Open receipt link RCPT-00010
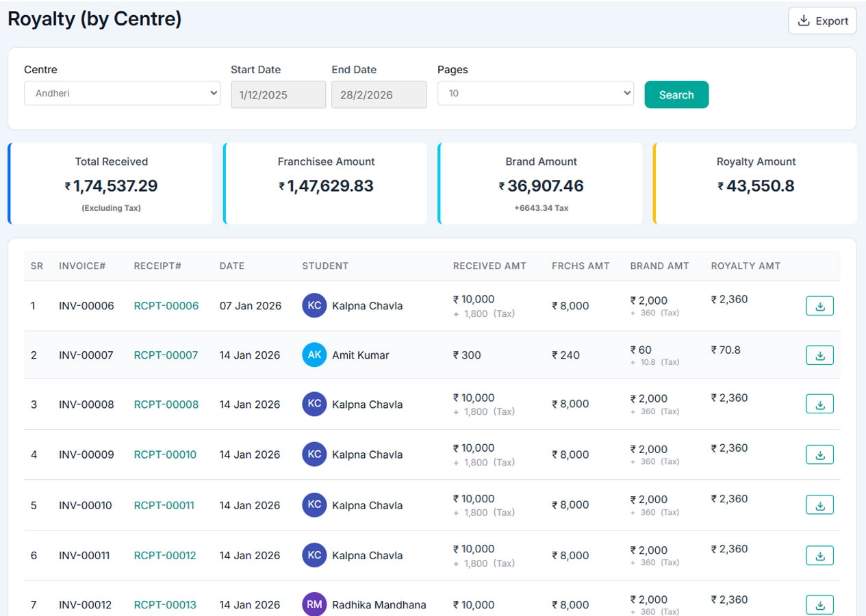The height and width of the screenshot is (616, 866). click(x=165, y=454)
